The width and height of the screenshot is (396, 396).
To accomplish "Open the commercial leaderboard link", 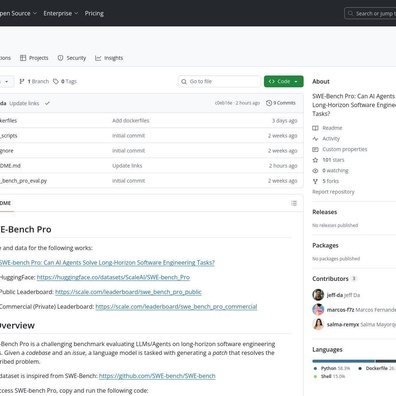I will [176, 307].
